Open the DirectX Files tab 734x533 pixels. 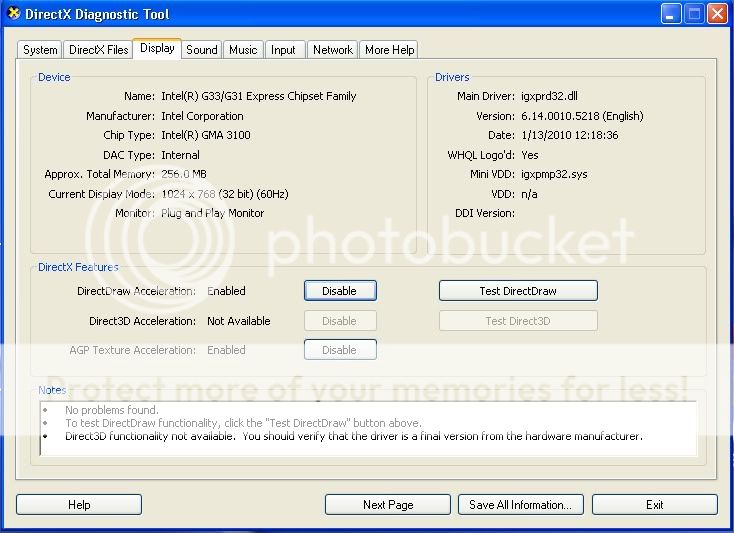pos(98,50)
